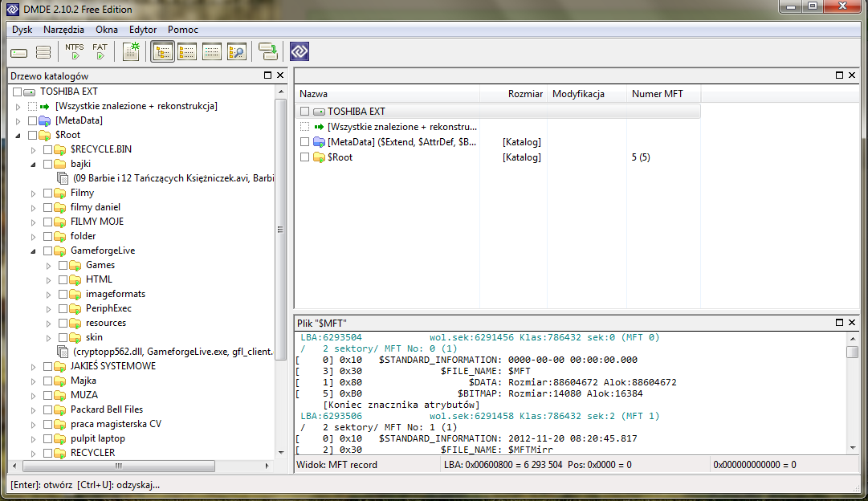The image size is (868, 501).
Task: Tick the MUZA folder checkbox
Action: click(47, 395)
